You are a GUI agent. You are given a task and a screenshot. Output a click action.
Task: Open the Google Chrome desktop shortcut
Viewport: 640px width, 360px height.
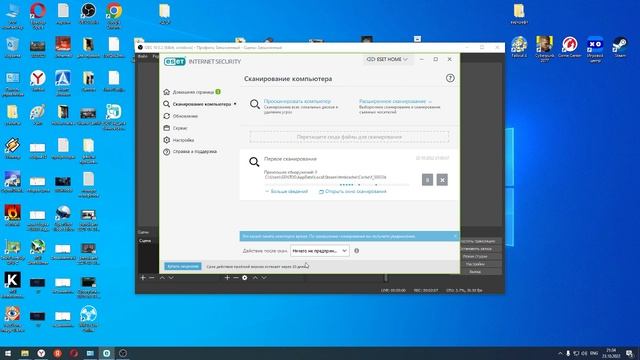click(x=114, y=16)
